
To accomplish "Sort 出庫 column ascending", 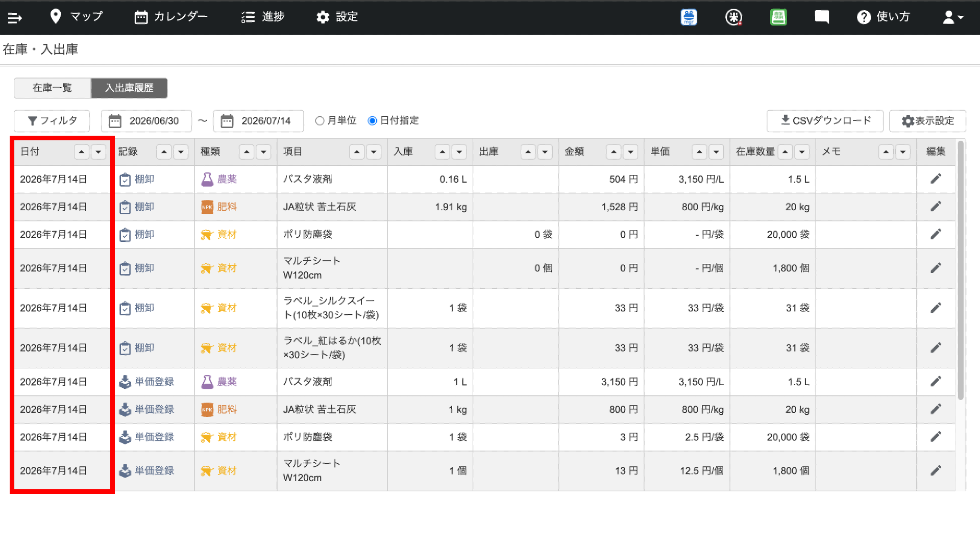I will click(x=528, y=152).
